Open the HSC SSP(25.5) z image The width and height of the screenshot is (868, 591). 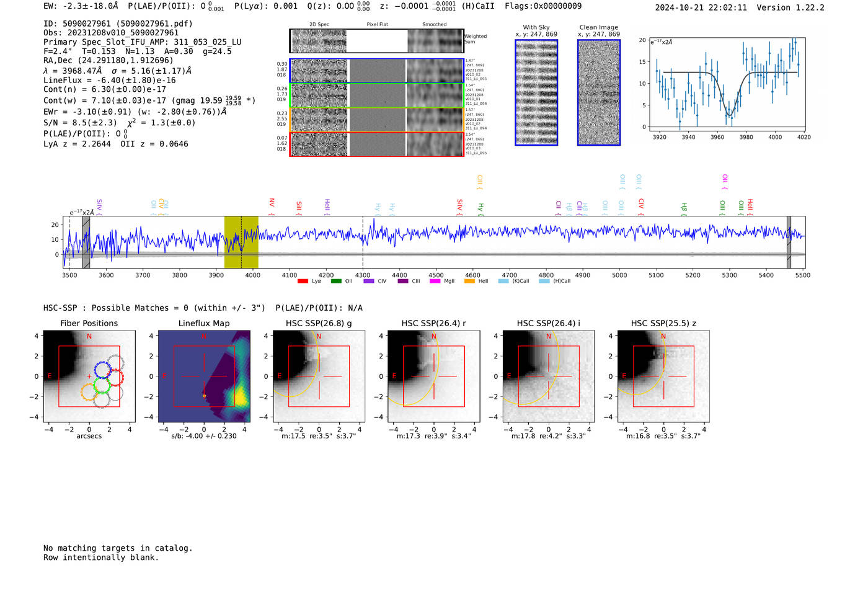coord(663,376)
